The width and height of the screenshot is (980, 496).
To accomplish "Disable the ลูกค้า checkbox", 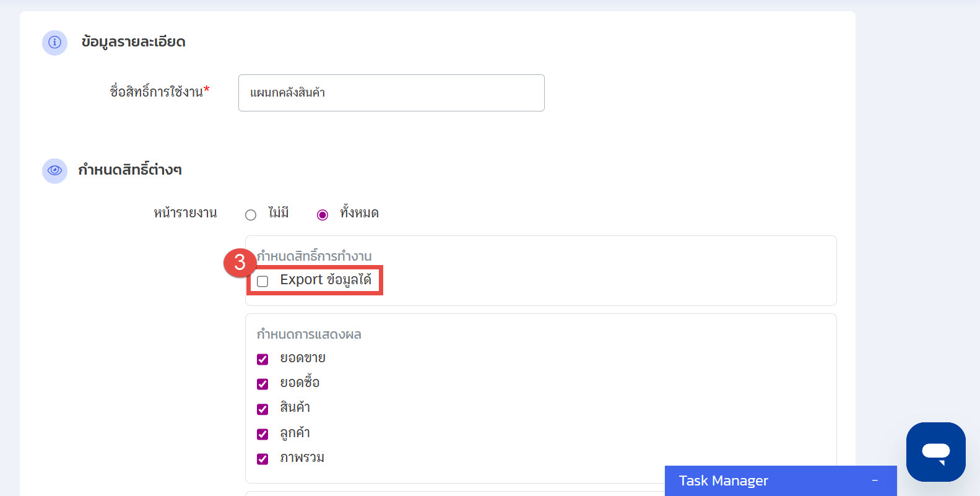I will point(262,434).
